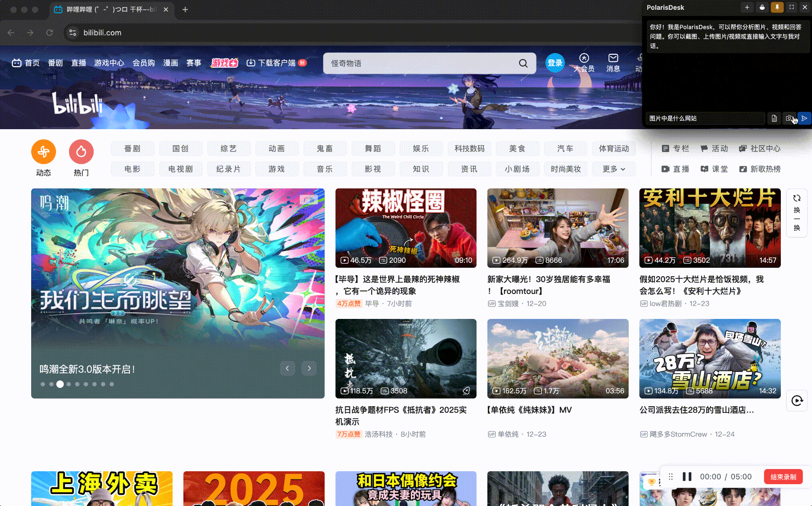Image resolution: width=812 pixels, height=506 pixels.
Task: Click the 抗日战争题材FPS《抵抗者》 video title
Action: 401,416
